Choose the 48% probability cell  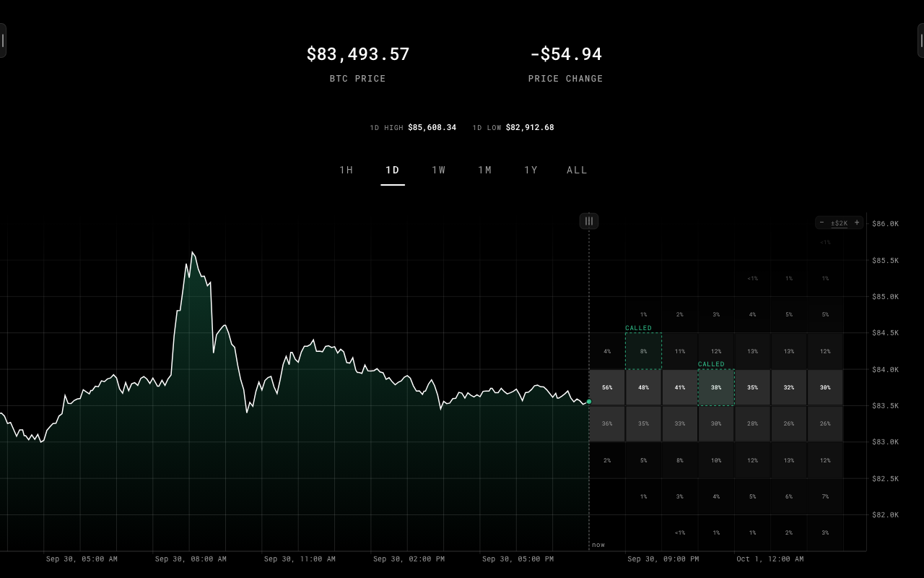(643, 387)
